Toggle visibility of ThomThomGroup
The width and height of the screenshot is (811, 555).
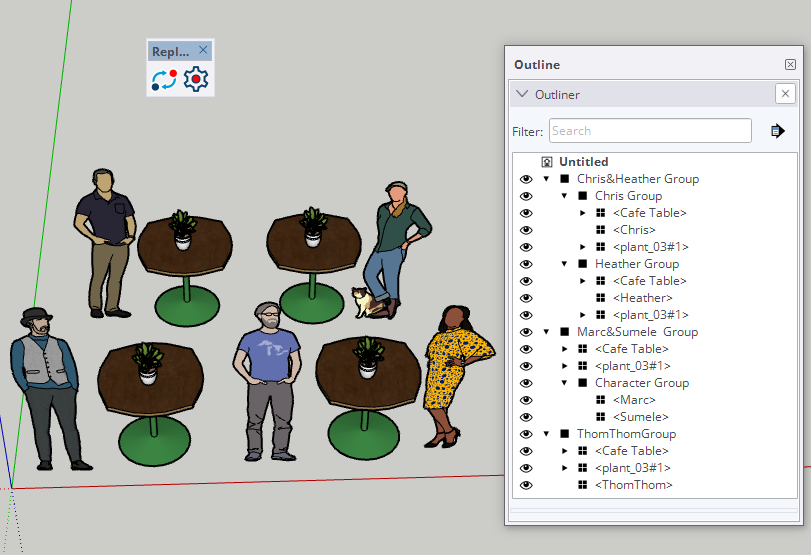[x=526, y=434]
